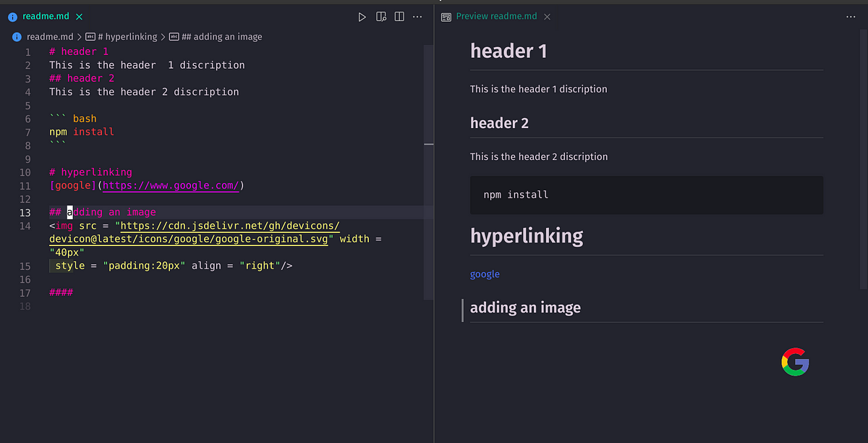Close the Preview readme.md tab
Image resolution: width=868 pixels, height=443 pixels.
547,17
